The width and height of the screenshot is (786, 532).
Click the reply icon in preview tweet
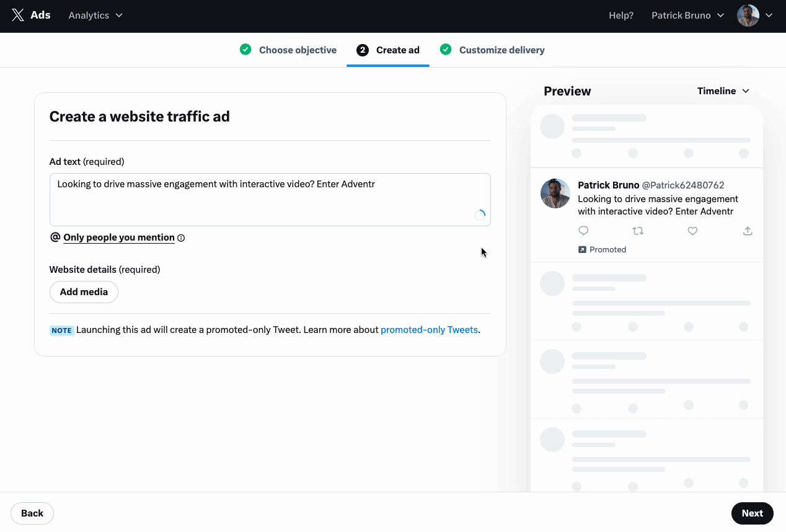[x=583, y=231]
